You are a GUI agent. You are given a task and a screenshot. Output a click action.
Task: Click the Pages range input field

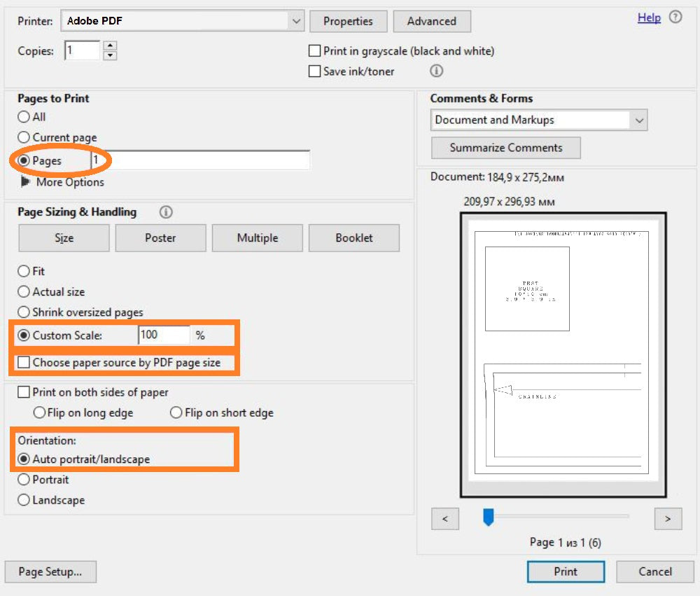tap(200, 160)
